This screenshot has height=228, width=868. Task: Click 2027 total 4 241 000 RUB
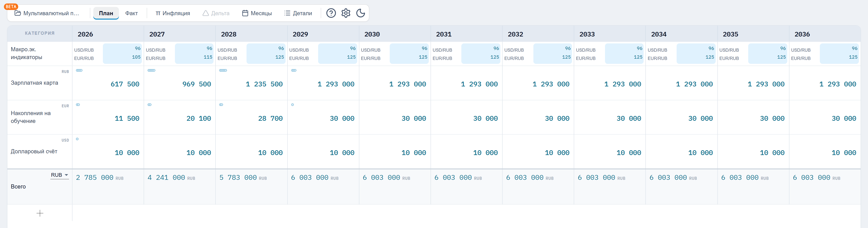[x=171, y=178]
